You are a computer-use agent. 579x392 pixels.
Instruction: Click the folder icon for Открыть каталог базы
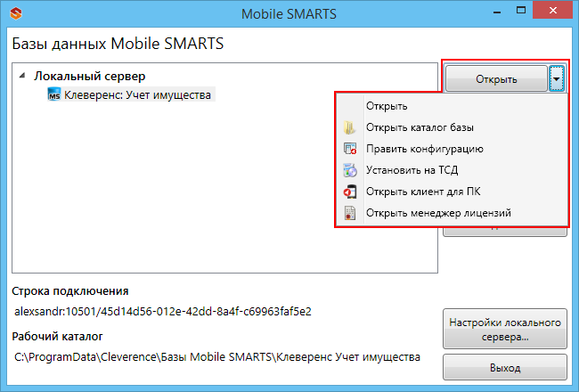click(349, 127)
